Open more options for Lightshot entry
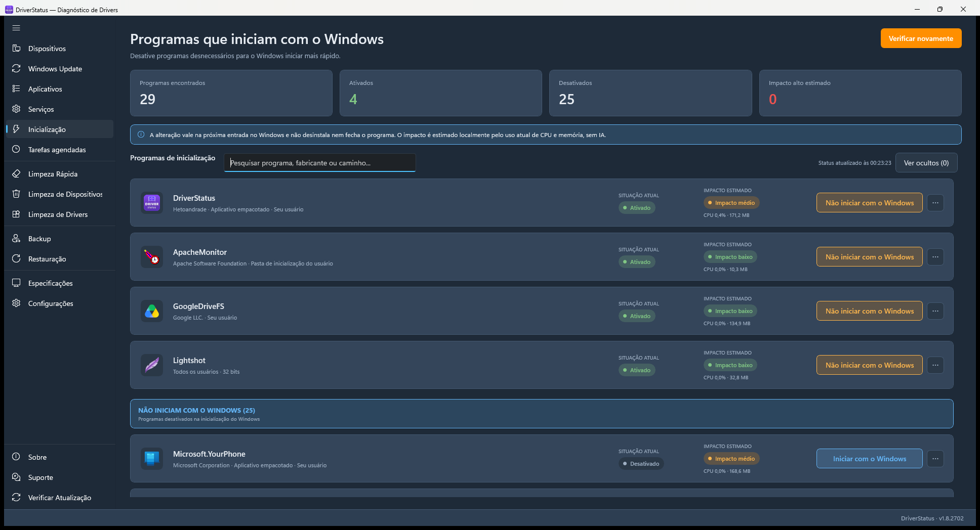Viewport: 980px width, 530px height. [x=935, y=365]
